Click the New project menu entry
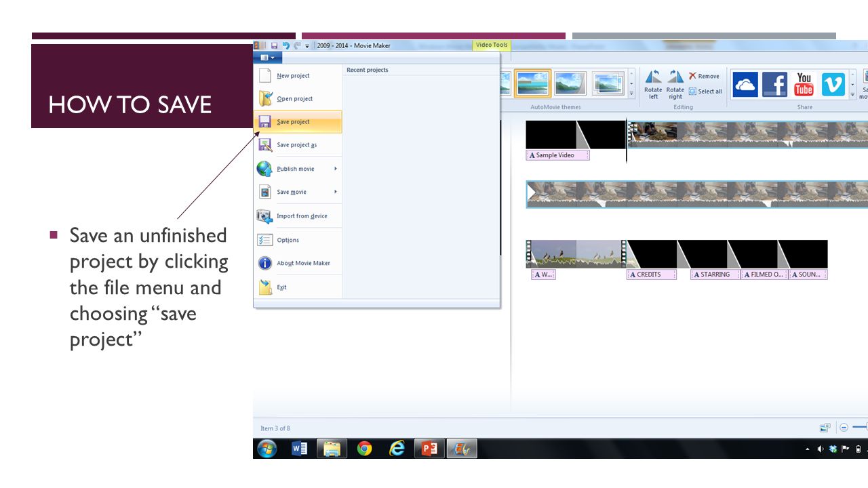Viewport: 868px width, 488px height. 298,76
